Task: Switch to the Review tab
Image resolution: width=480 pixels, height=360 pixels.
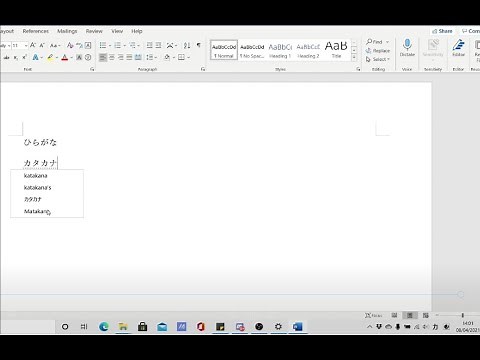Action: pyautogui.click(x=94, y=31)
